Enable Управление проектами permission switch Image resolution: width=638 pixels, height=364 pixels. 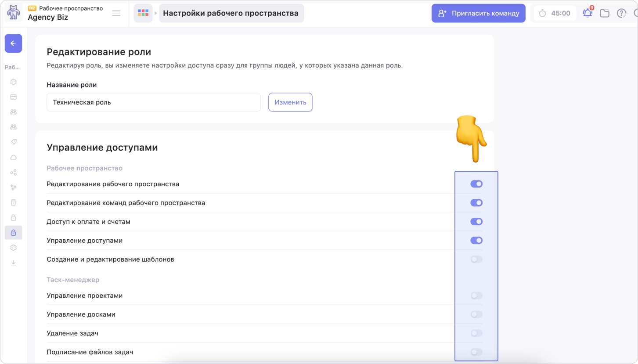(x=476, y=296)
